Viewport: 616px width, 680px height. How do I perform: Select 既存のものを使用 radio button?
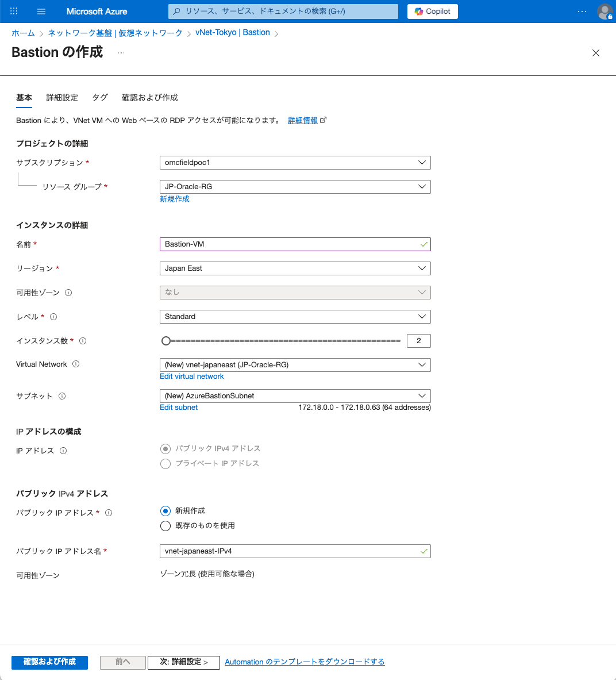click(165, 526)
